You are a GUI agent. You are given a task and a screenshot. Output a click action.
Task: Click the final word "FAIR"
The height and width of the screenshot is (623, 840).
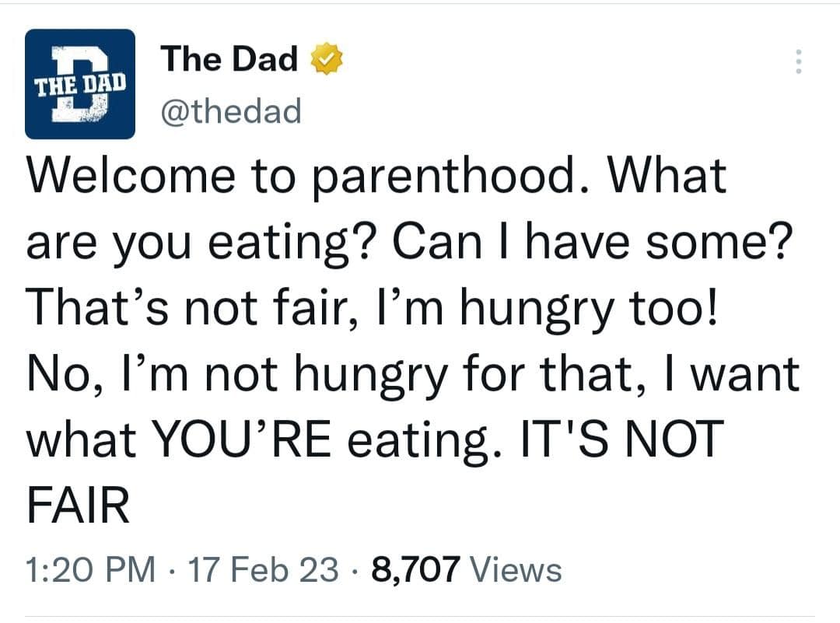pos(78,508)
